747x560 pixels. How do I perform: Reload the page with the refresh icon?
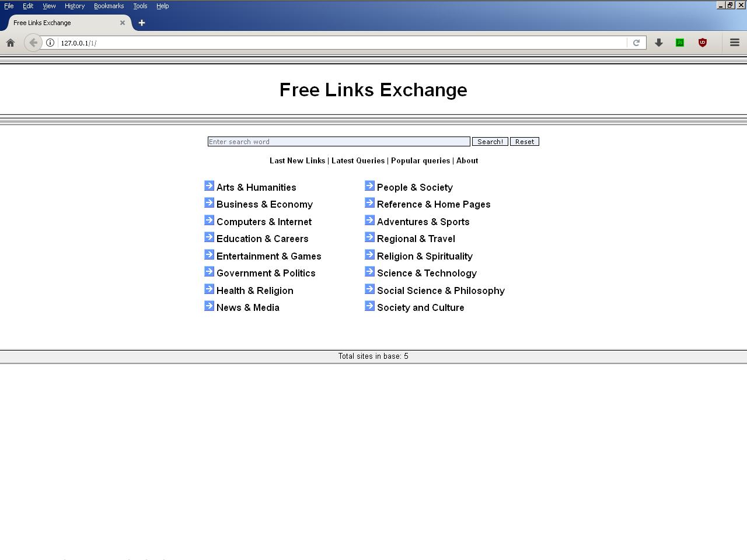[636, 43]
